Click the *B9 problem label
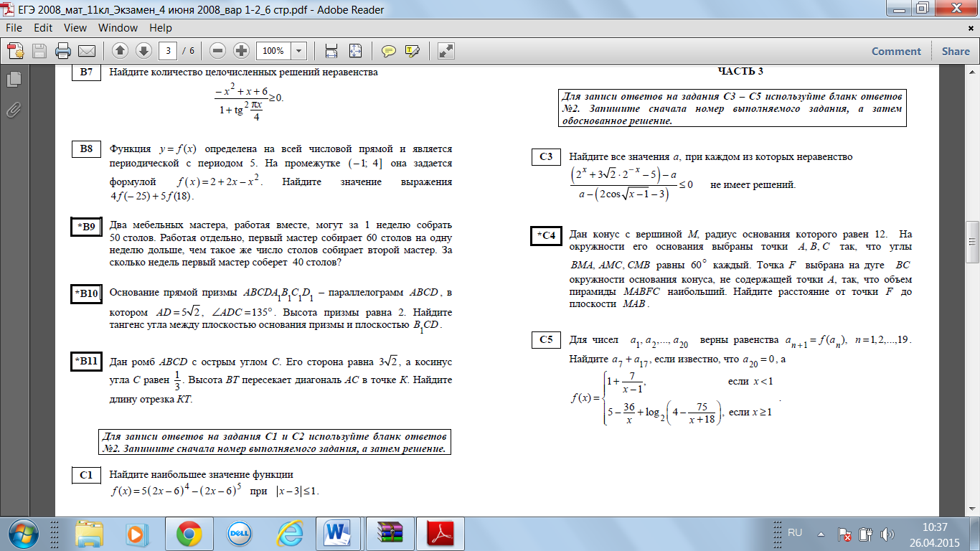This screenshot has height=551, width=980. pos(87,227)
